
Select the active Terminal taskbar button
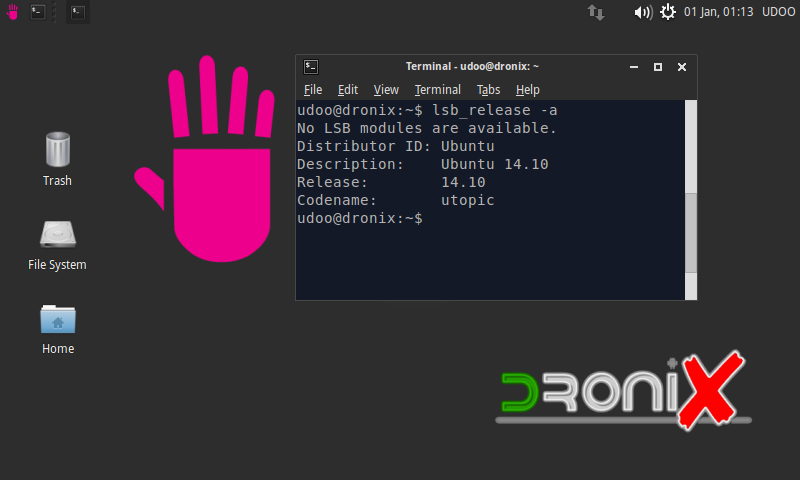click(78, 12)
